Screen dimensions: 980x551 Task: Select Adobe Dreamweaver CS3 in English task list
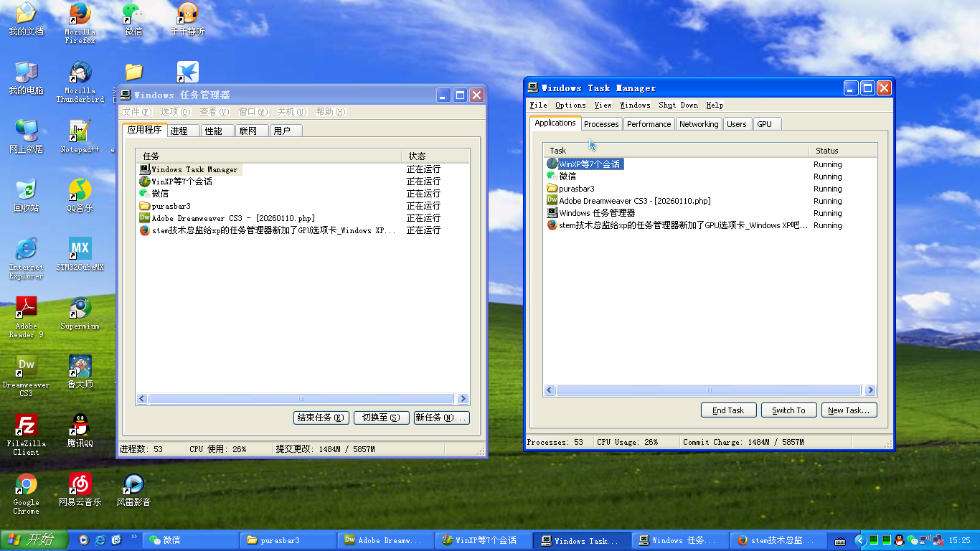(x=634, y=201)
